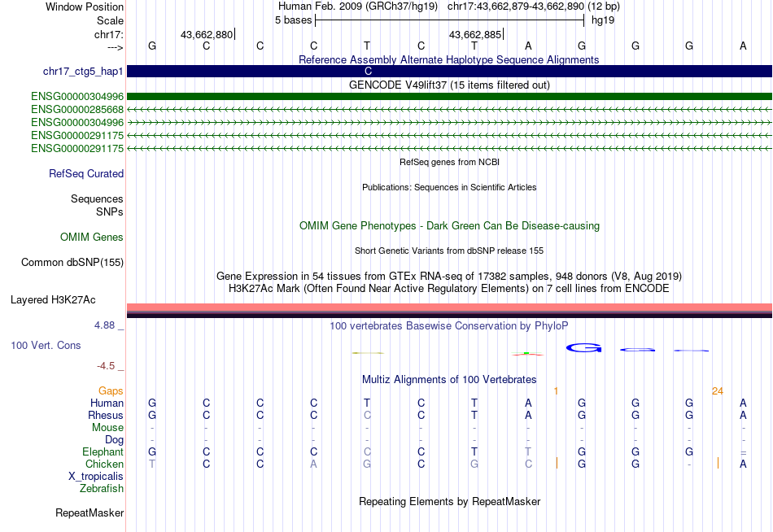Click the hg19 label beside the scale bar

(x=603, y=20)
